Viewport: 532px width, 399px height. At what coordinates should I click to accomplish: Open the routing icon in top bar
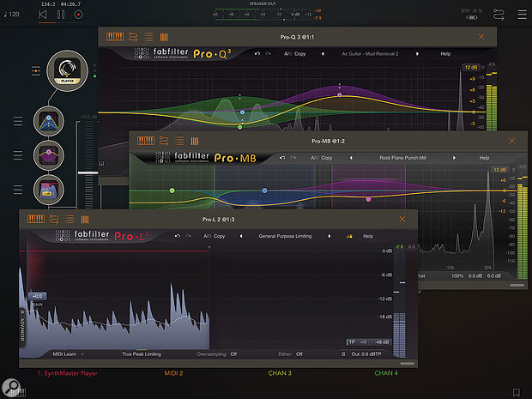coord(499,15)
